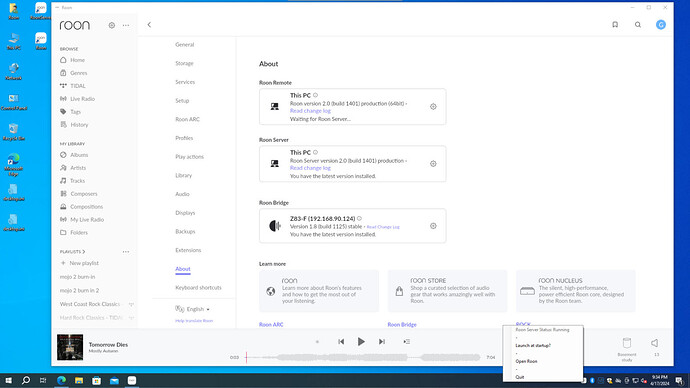Open Artists in My Library
Screen dimensions: 690x388
pyautogui.click(x=78, y=168)
